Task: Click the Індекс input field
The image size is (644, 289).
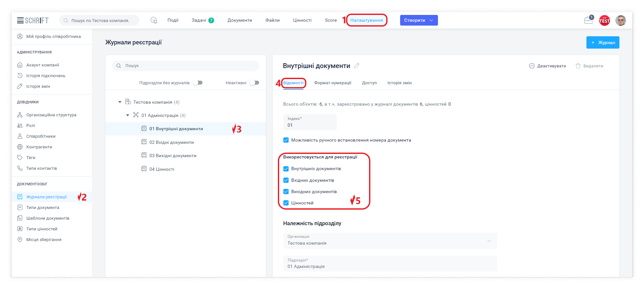Action: [x=310, y=125]
